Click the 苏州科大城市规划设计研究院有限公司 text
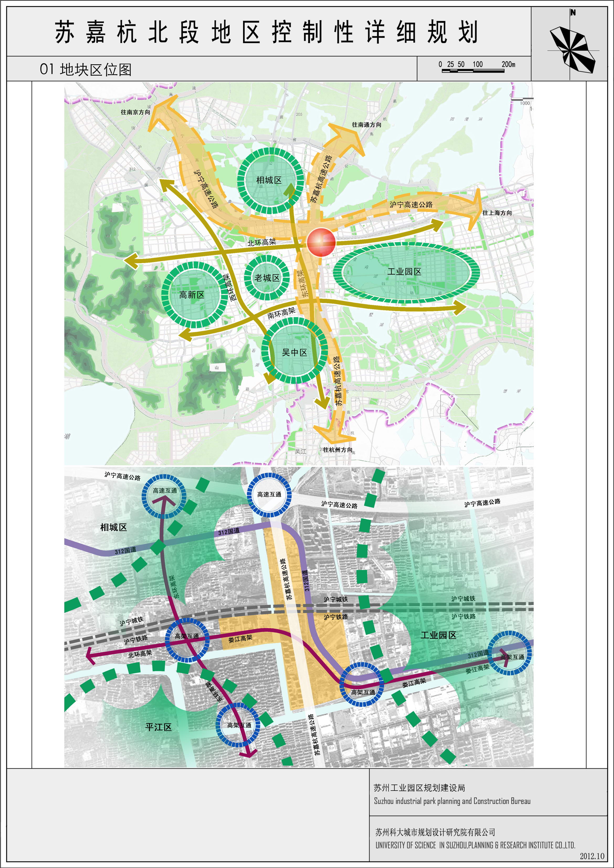Screen dimensions: 614x868 [435, 832]
